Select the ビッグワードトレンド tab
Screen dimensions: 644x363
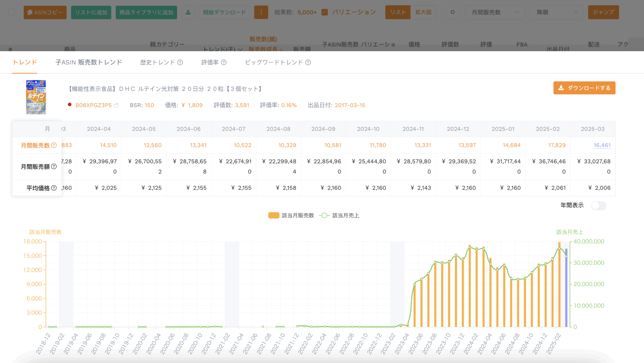(x=274, y=62)
